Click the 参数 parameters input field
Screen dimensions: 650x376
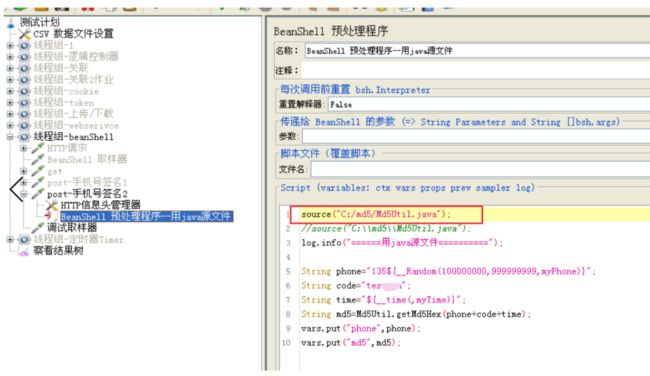coord(476,136)
